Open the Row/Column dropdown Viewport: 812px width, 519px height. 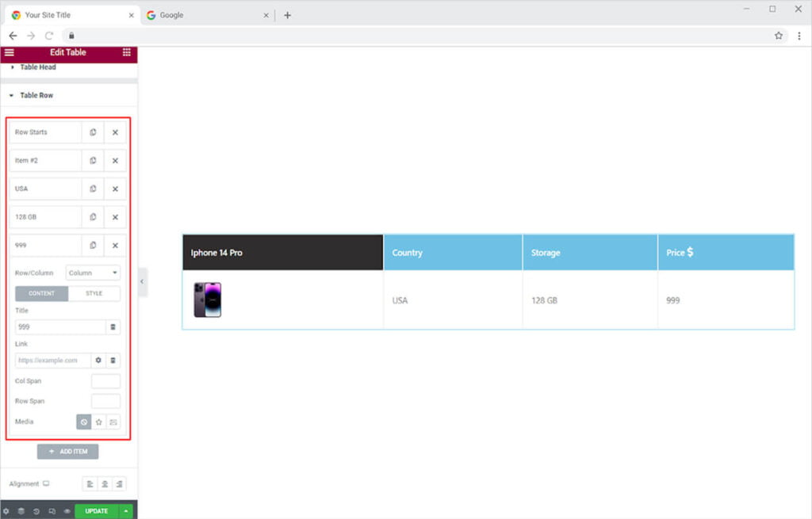(93, 273)
